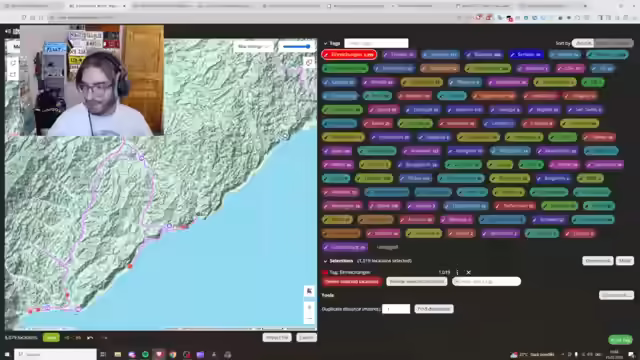640x360 pixels.
Task: Select the red Einreichungen tag
Action: pos(349,54)
